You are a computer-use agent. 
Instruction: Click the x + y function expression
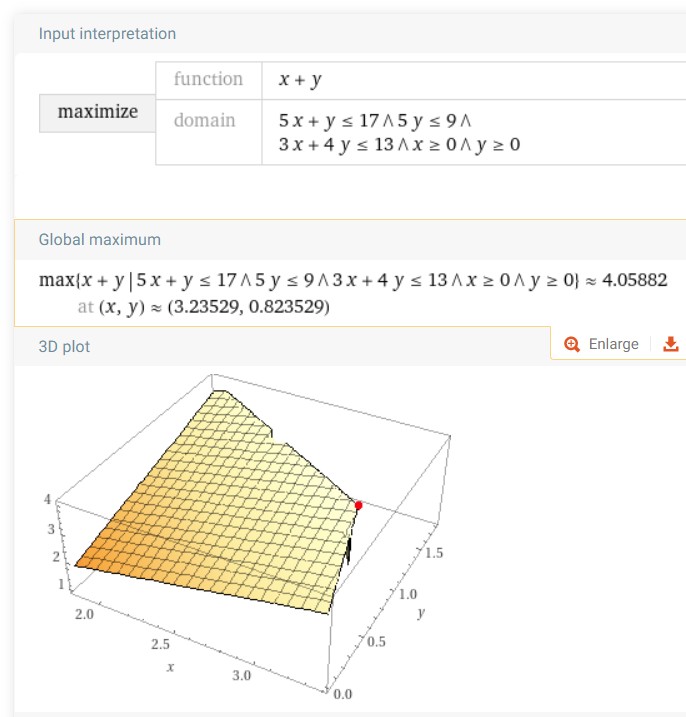pos(300,80)
